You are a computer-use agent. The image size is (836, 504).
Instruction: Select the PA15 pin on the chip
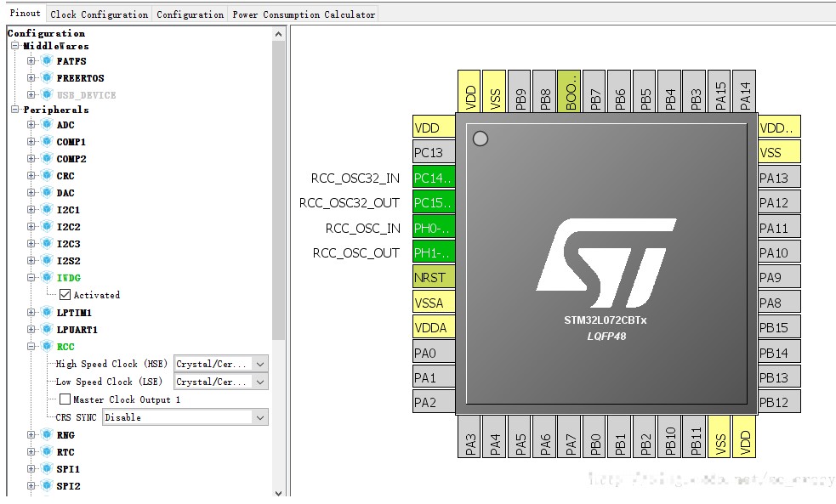[x=720, y=91]
